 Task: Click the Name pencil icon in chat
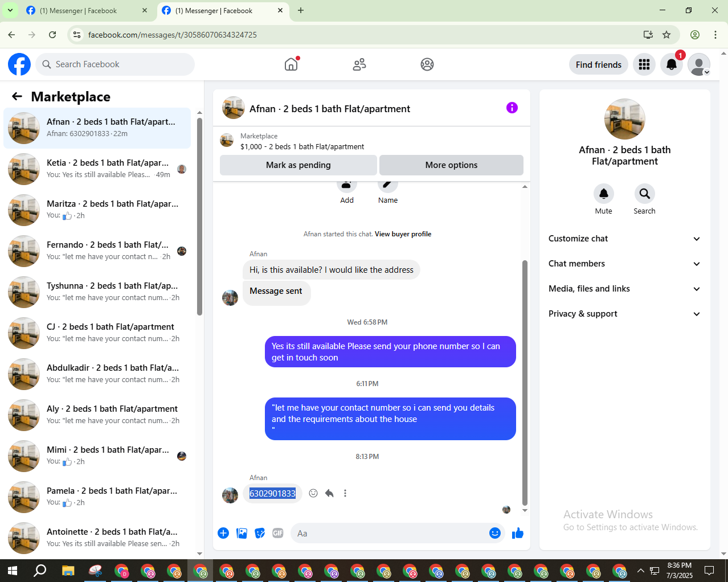387,186
